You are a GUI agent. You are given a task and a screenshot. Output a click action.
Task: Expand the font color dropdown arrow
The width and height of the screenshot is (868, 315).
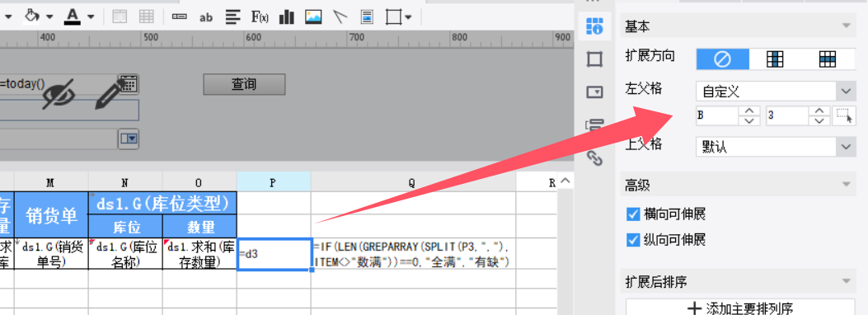(91, 17)
